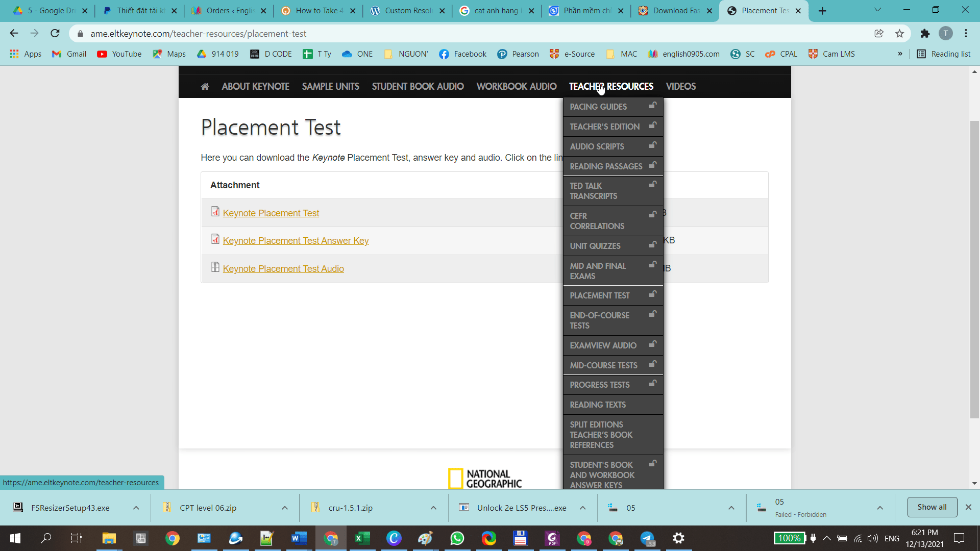Click the page vertical scrollbar
The image size is (980, 551).
974,270
